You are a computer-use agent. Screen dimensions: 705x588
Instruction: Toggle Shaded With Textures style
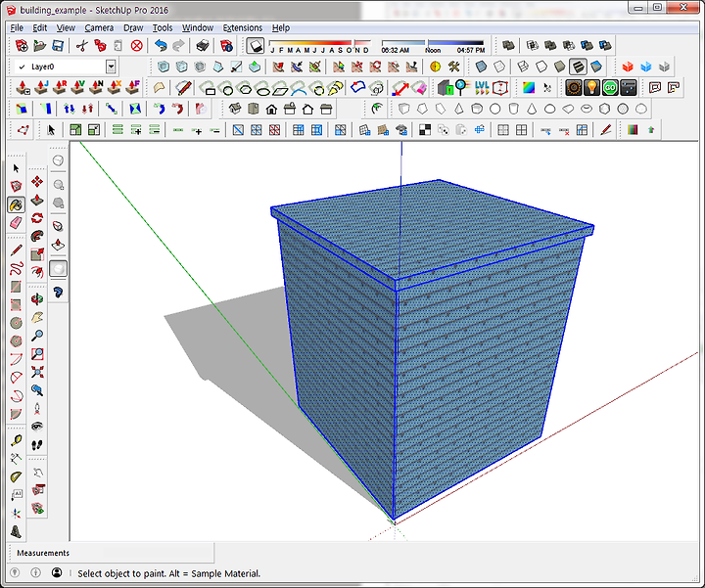click(x=578, y=67)
